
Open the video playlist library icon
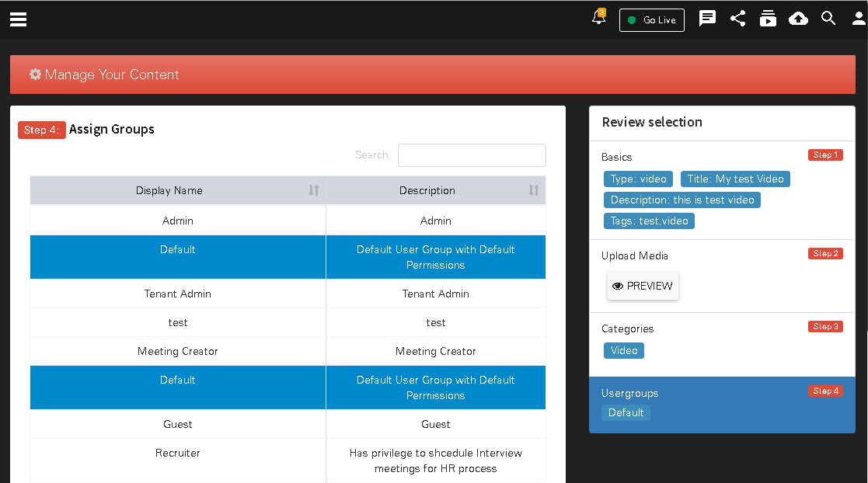[768, 19]
